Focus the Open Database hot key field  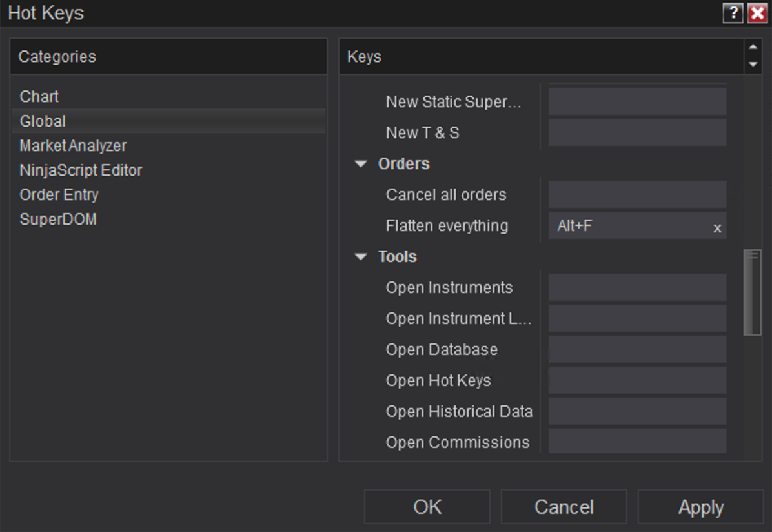(x=637, y=350)
